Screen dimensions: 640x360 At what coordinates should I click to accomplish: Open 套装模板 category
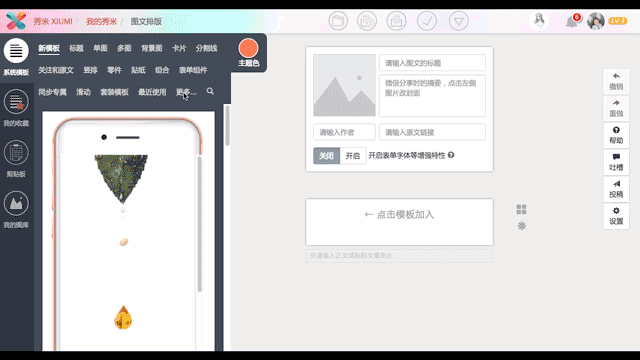114,92
